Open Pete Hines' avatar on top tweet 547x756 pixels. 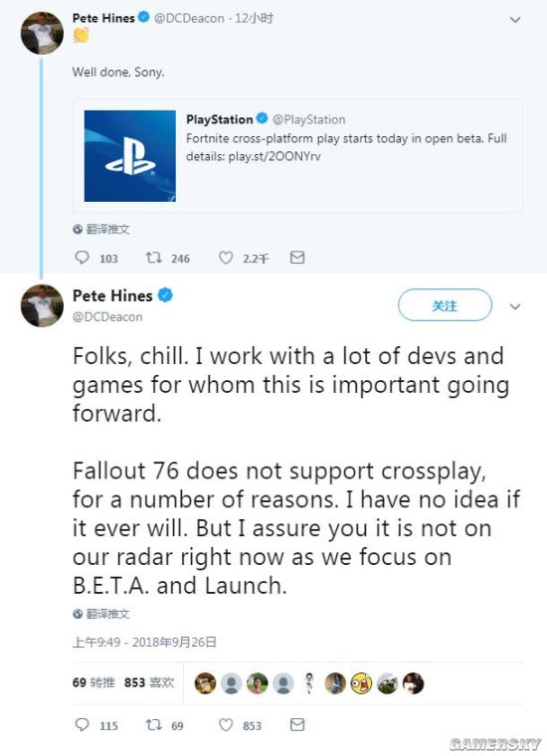tap(43, 33)
